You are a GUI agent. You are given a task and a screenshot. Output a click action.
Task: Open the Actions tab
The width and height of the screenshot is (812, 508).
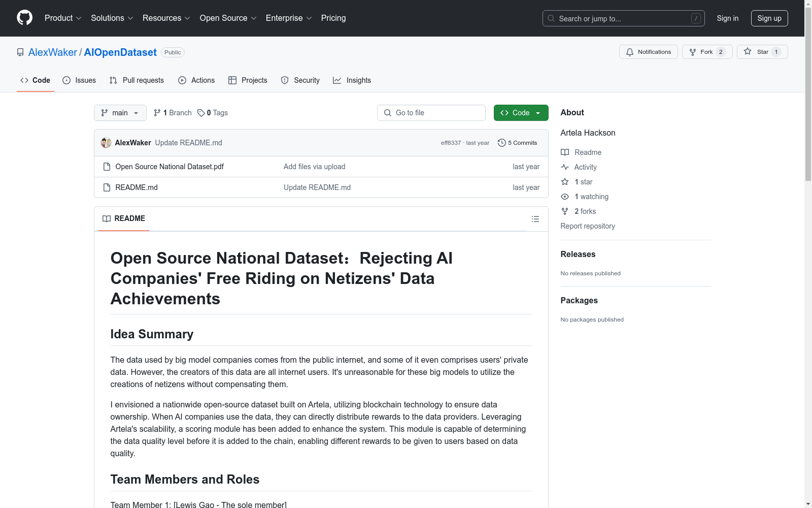click(196, 80)
